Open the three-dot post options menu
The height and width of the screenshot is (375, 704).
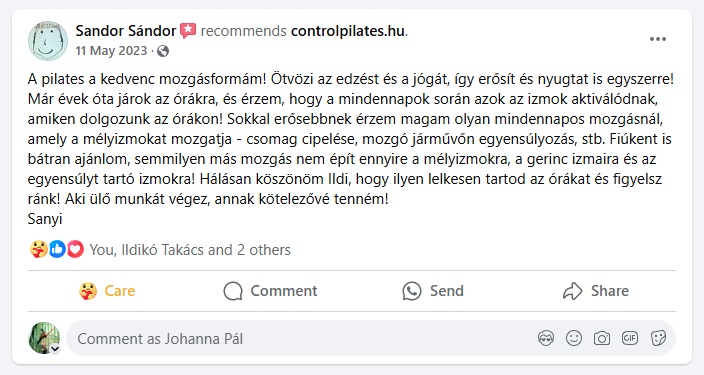pos(658,39)
